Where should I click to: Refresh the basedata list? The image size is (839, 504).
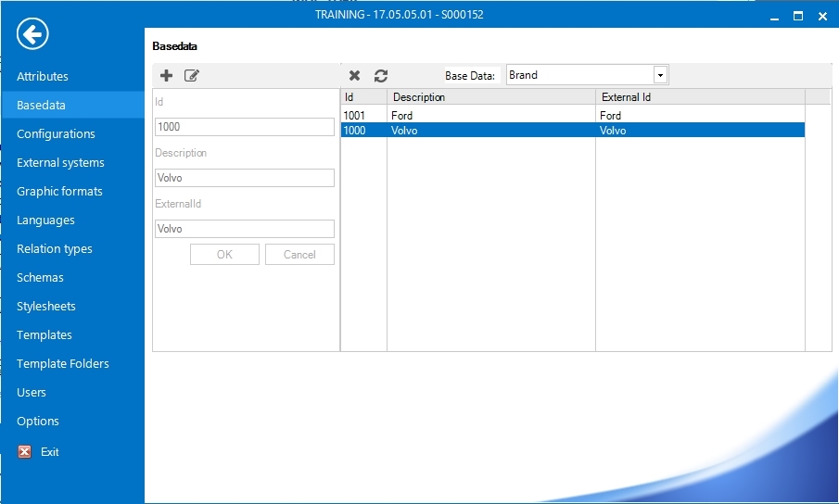tap(381, 76)
